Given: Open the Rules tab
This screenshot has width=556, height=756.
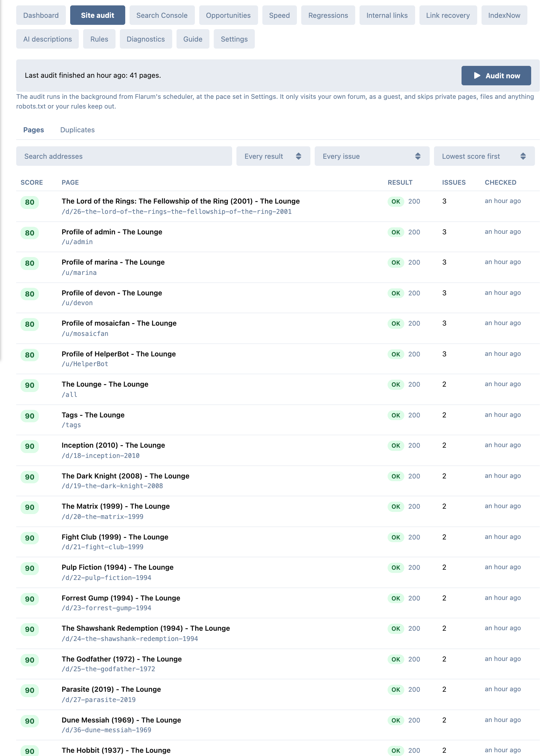Looking at the screenshot, I should (99, 39).
